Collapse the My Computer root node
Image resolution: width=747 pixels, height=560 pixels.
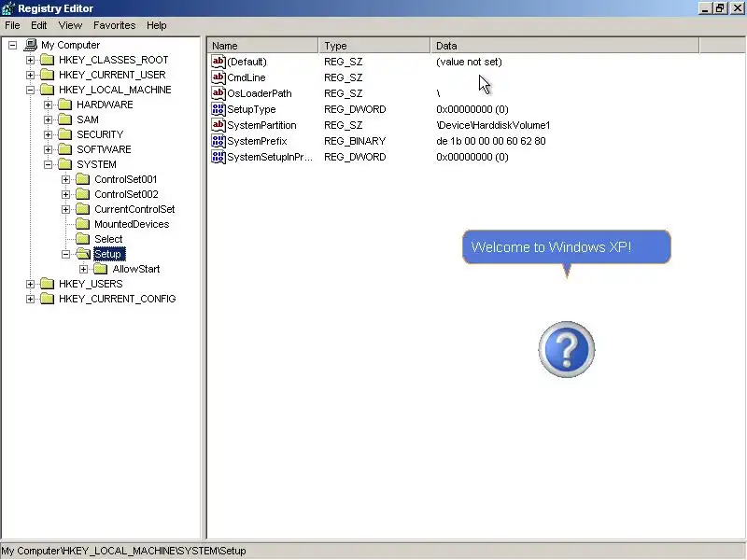[x=13, y=45]
